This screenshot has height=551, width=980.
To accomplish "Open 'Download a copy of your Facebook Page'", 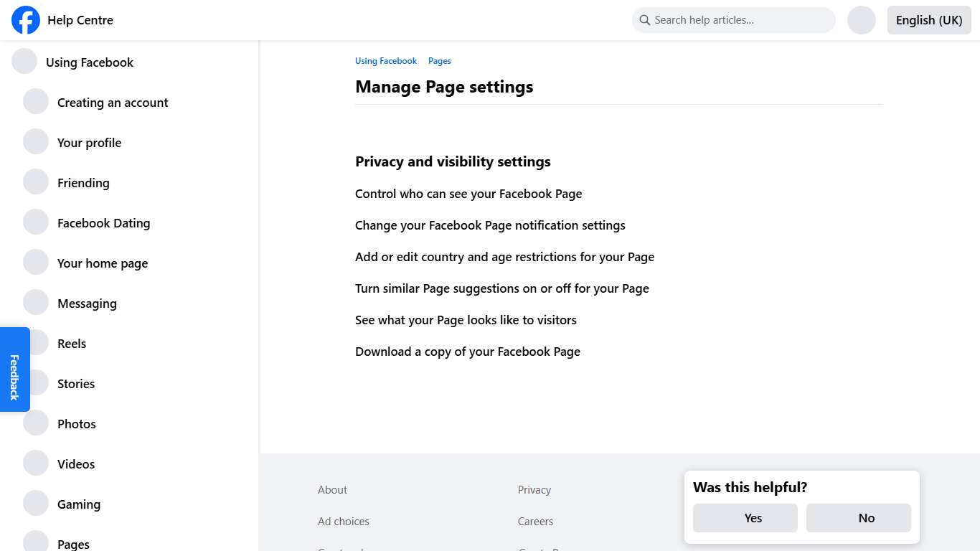I will click(x=468, y=351).
